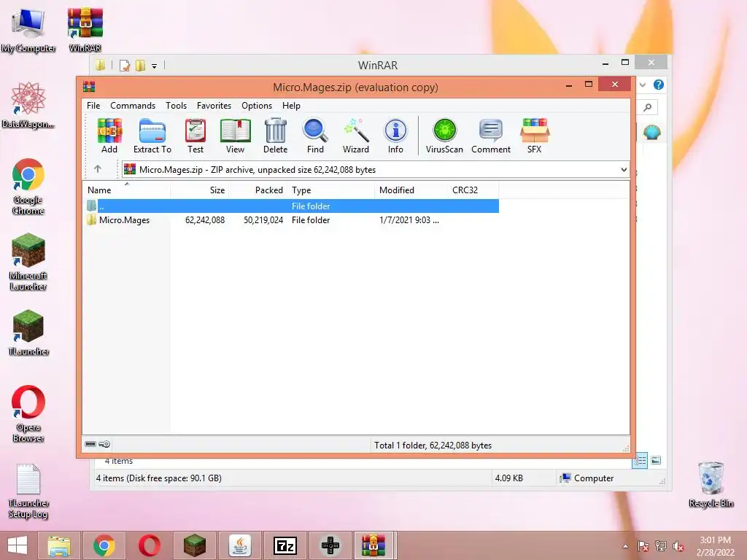Open TLauncher desktop shortcut

coord(28,332)
